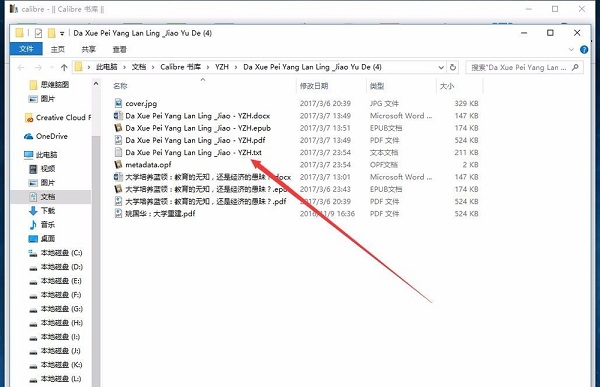The image size is (600, 387).
Task: Expand breadcrumb arrow after 此电脑
Action: pos(124,67)
